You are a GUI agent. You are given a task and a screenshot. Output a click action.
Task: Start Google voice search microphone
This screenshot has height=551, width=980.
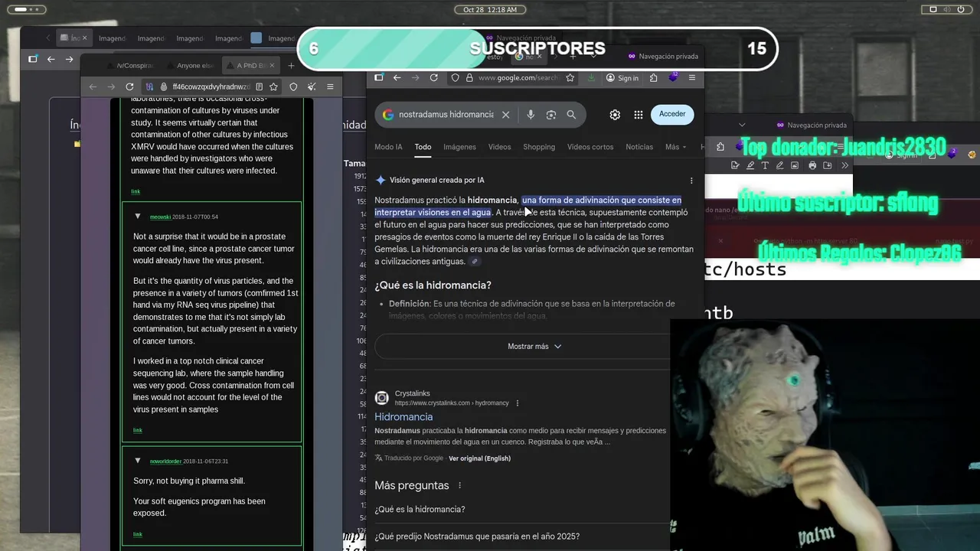tap(531, 115)
